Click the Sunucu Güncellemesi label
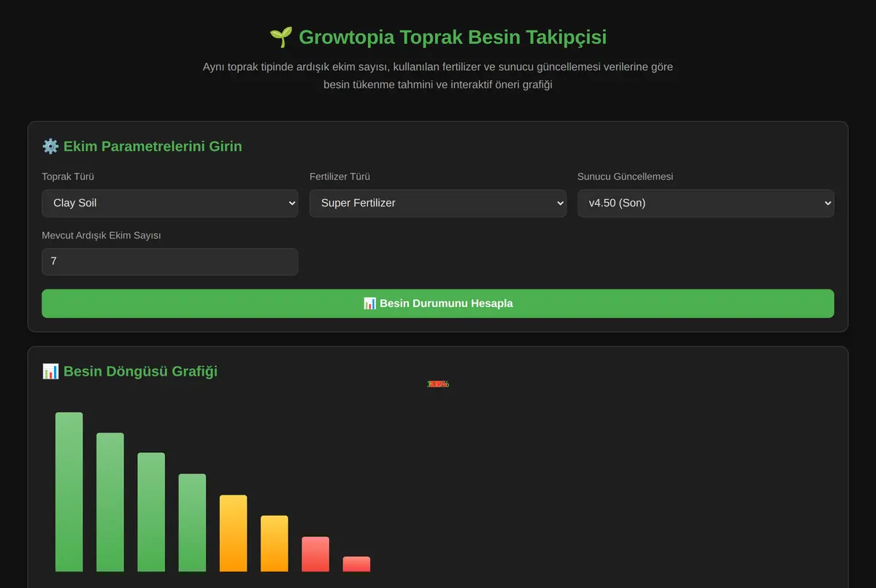This screenshot has width=876, height=588. tap(625, 177)
